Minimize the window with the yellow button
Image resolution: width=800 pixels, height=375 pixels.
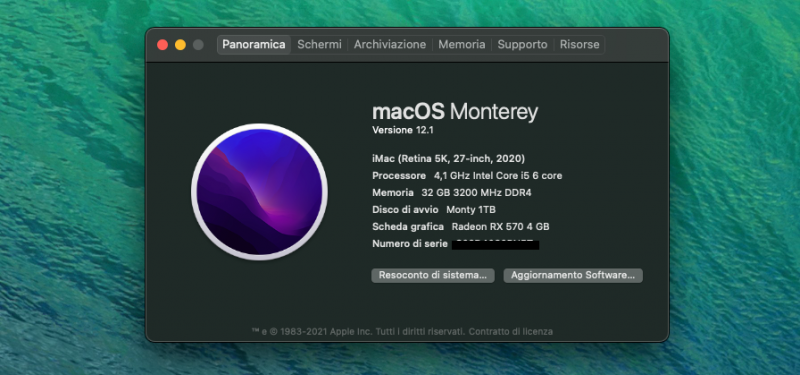[x=180, y=45]
